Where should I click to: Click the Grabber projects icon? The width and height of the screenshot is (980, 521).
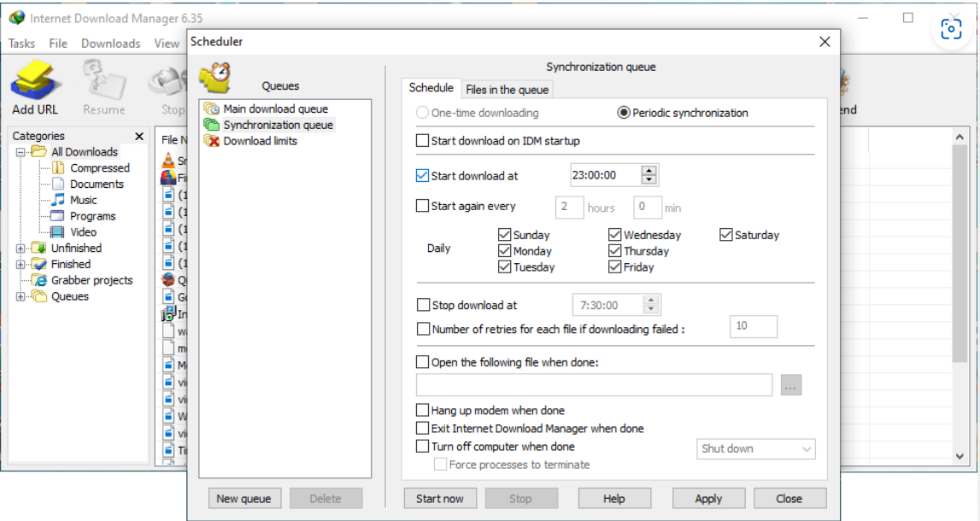[40, 280]
